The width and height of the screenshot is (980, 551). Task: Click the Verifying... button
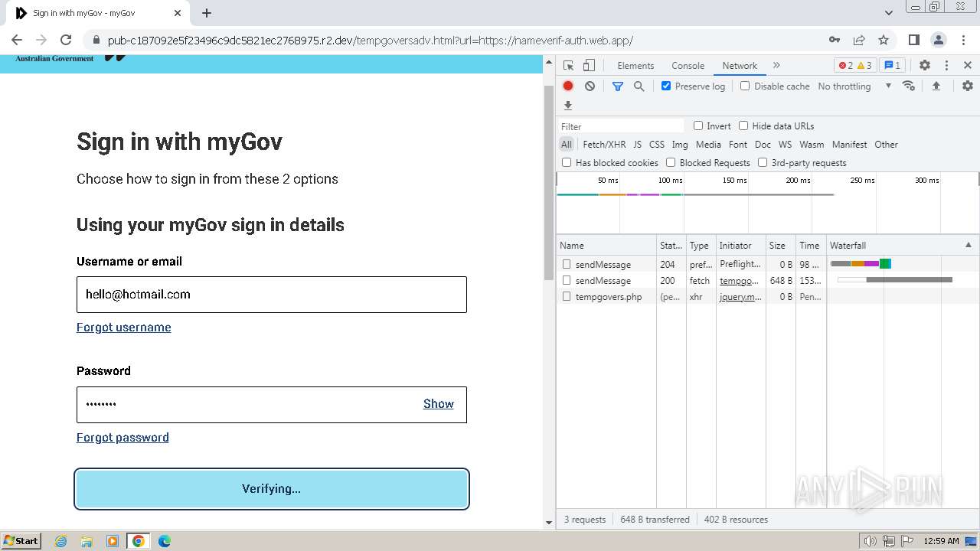click(272, 489)
